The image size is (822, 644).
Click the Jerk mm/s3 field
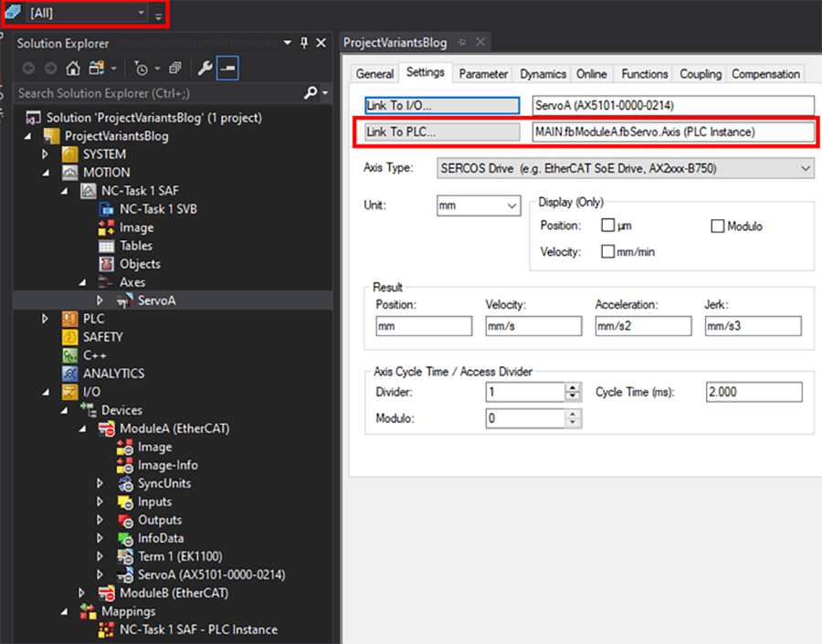[x=753, y=326]
